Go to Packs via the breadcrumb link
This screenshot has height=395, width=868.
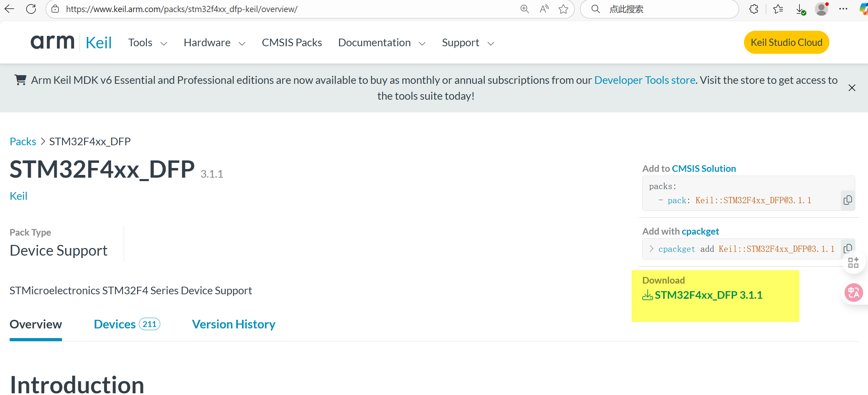pyautogui.click(x=23, y=141)
